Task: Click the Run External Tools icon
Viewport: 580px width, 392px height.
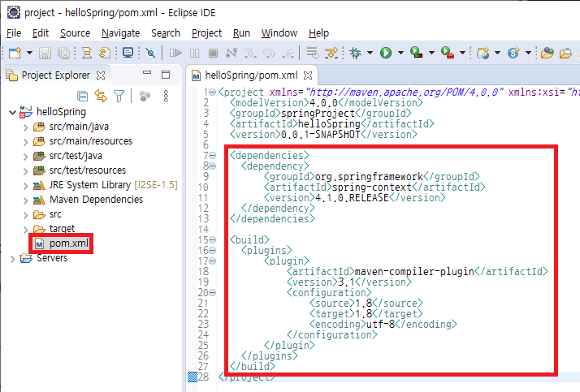Action: point(448,53)
